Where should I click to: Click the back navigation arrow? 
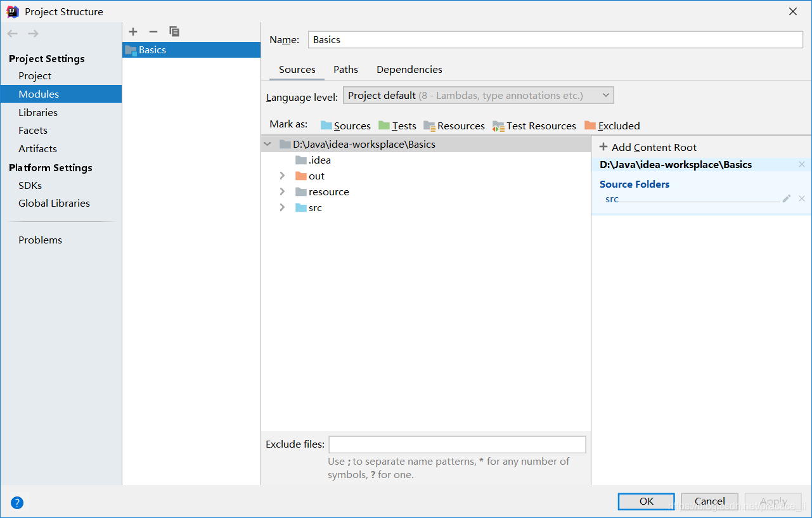13,34
